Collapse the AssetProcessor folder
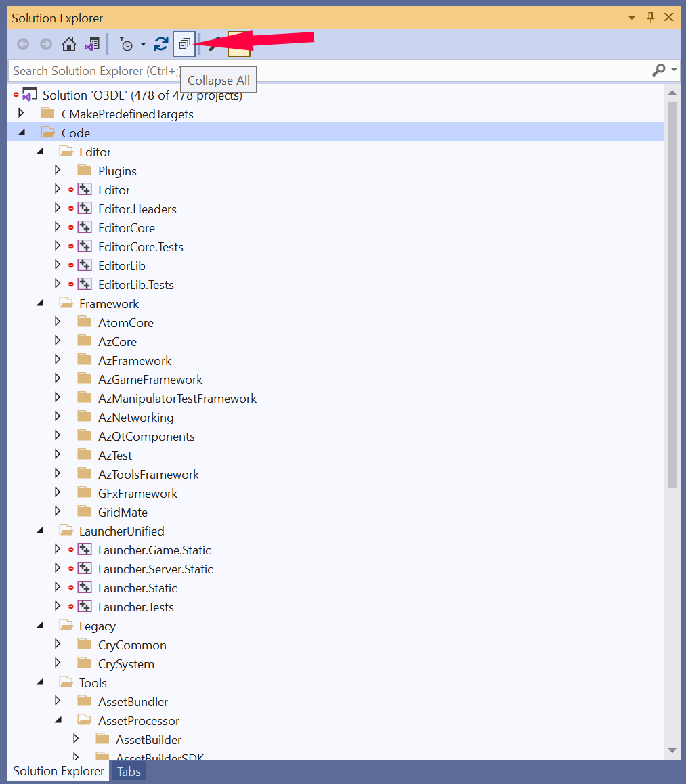Viewport: 686px width, 784px height. pyautogui.click(x=58, y=720)
